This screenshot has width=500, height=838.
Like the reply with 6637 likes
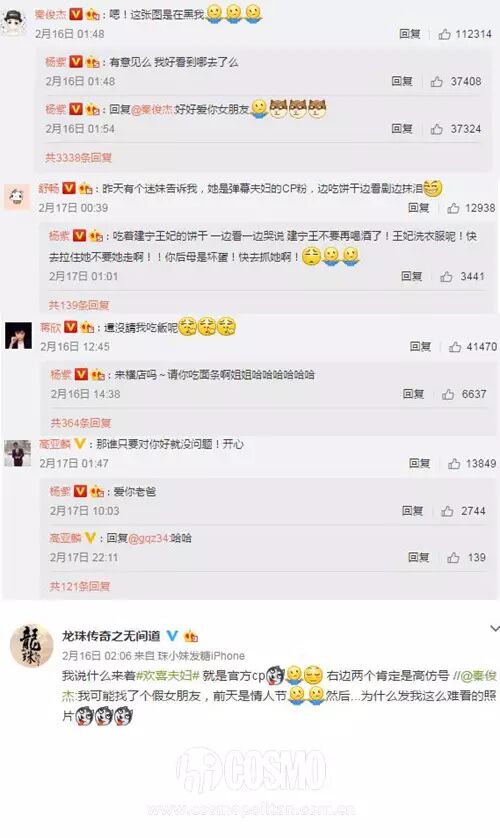448,394
